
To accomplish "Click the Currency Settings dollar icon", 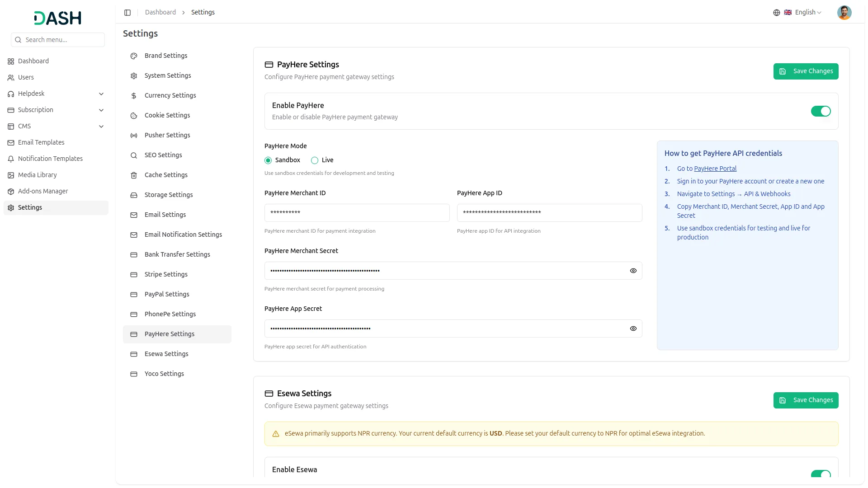I will click(x=134, y=96).
